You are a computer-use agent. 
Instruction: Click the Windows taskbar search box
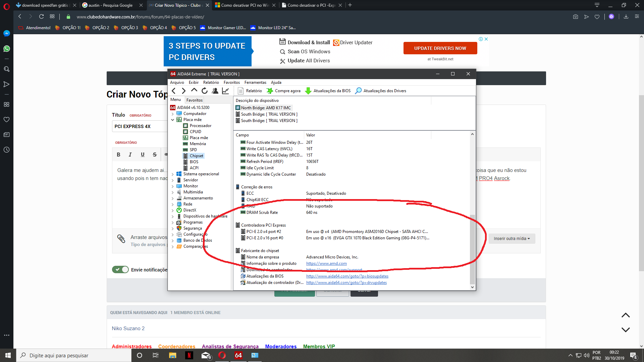click(x=74, y=355)
